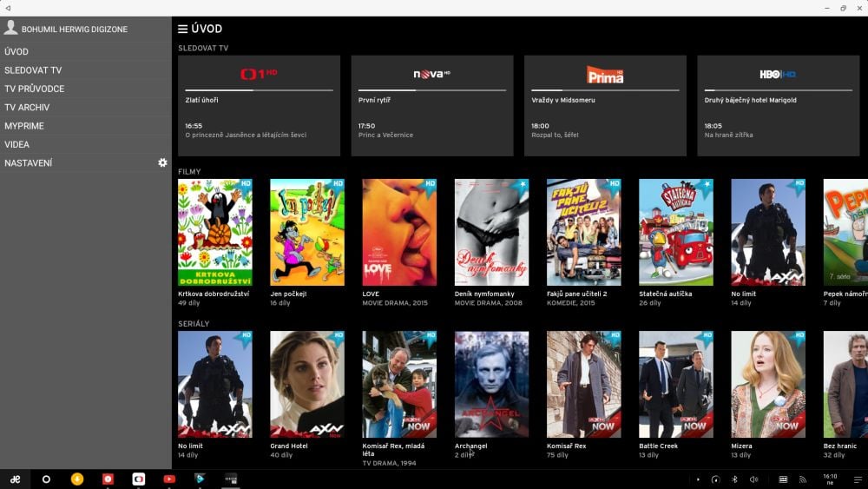
Task: Open the white rounded ČT app in taskbar
Action: pos(138,479)
